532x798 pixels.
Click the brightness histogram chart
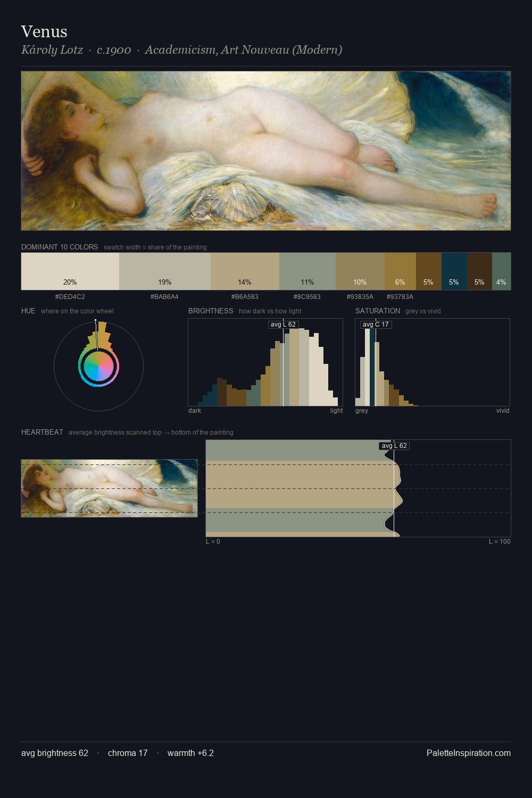(265, 362)
